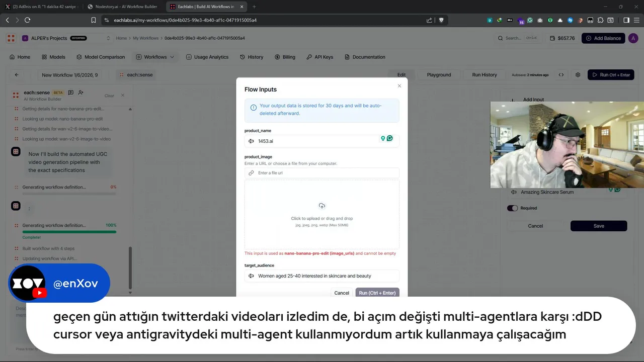The width and height of the screenshot is (644, 362).
Task: Click the Save button in Add Input panel
Action: point(599,226)
